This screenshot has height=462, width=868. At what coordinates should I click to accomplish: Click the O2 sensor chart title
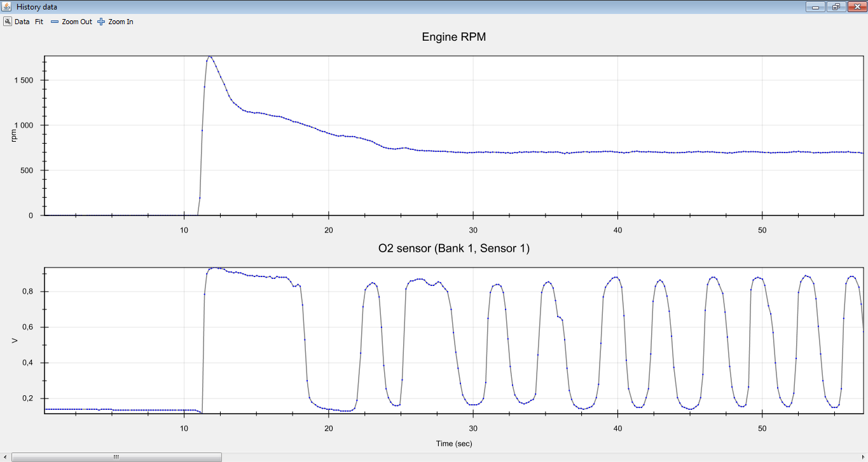453,248
